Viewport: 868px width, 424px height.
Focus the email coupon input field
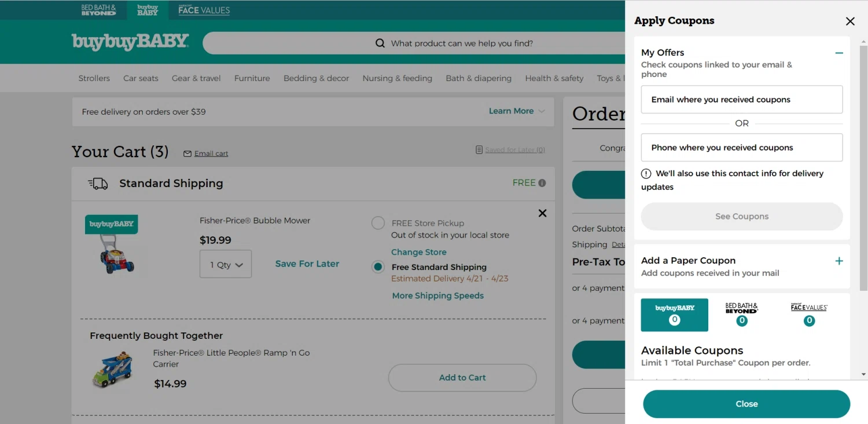click(x=742, y=100)
